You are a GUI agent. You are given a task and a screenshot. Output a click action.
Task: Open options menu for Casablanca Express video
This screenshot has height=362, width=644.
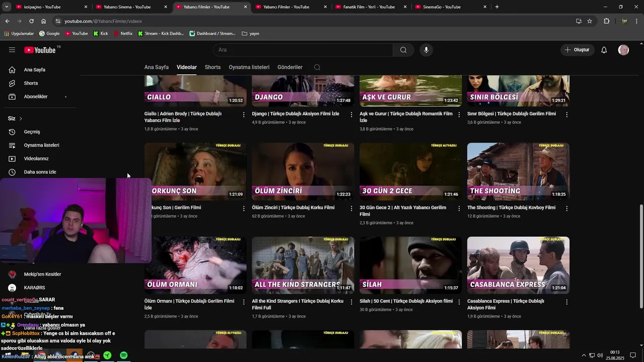567,302
